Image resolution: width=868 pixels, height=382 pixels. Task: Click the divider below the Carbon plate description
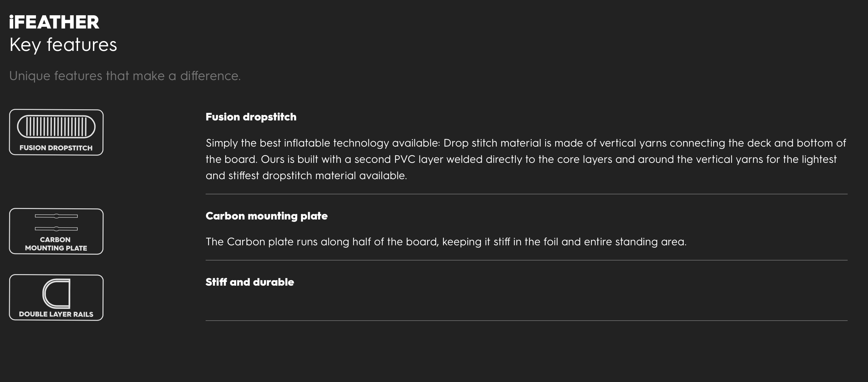click(526, 260)
